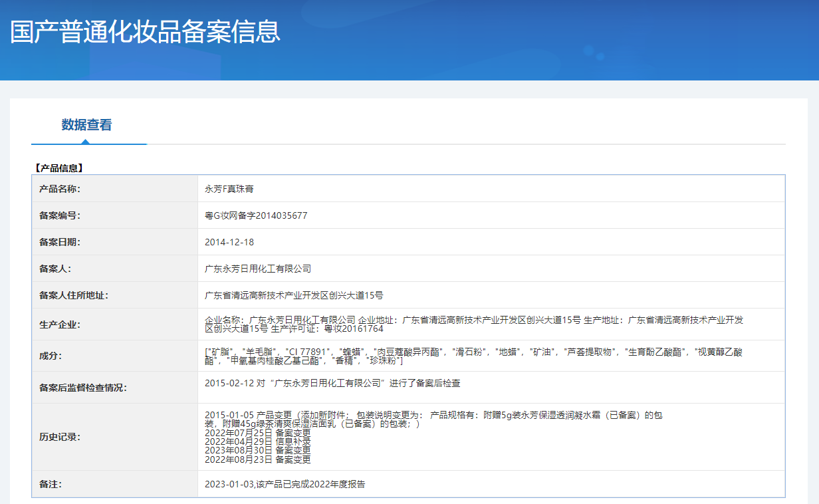Select the 2015-02-12 inspection record text
The image size is (819, 504).
(x=332, y=383)
